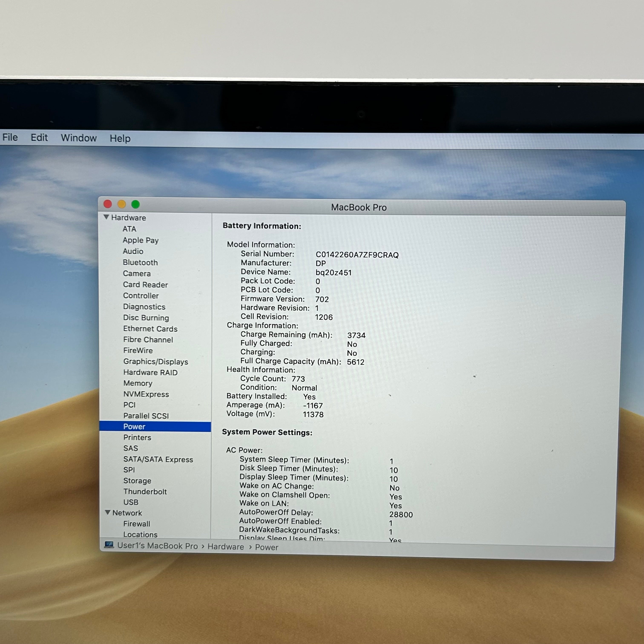The height and width of the screenshot is (644, 644).
Task: Select Card Reader in the sidebar
Action: [x=145, y=285]
